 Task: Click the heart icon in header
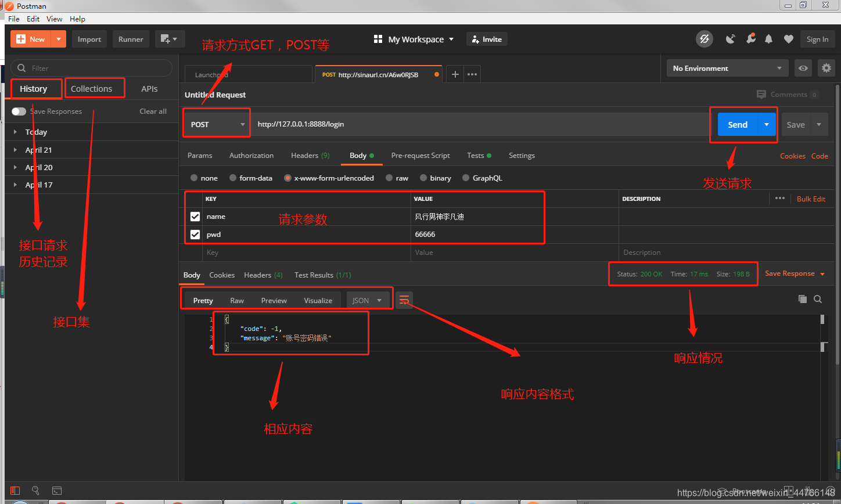pyautogui.click(x=788, y=39)
